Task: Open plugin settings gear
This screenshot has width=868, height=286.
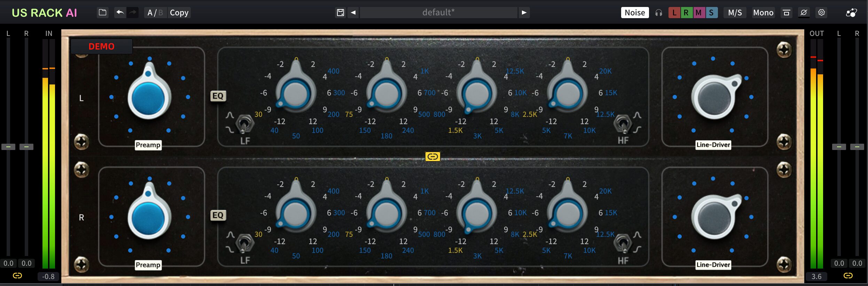Action: pyautogui.click(x=821, y=13)
